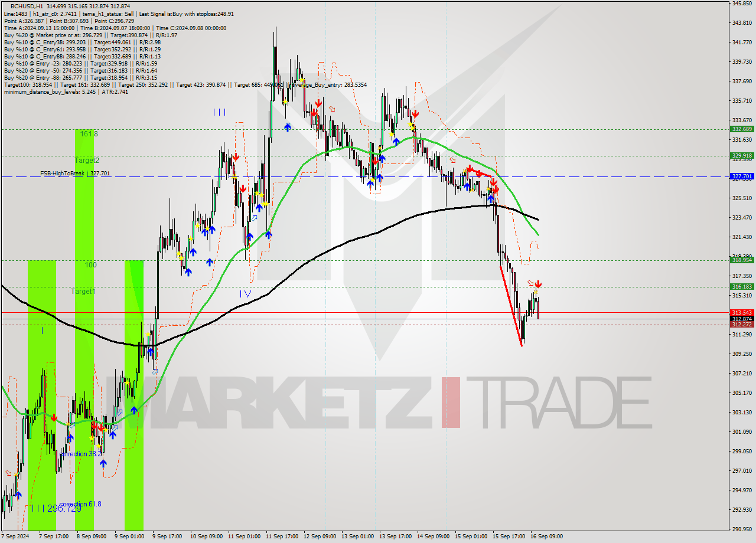Click the blue 327.701 price tag
756x543 pixels.
(x=742, y=176)
